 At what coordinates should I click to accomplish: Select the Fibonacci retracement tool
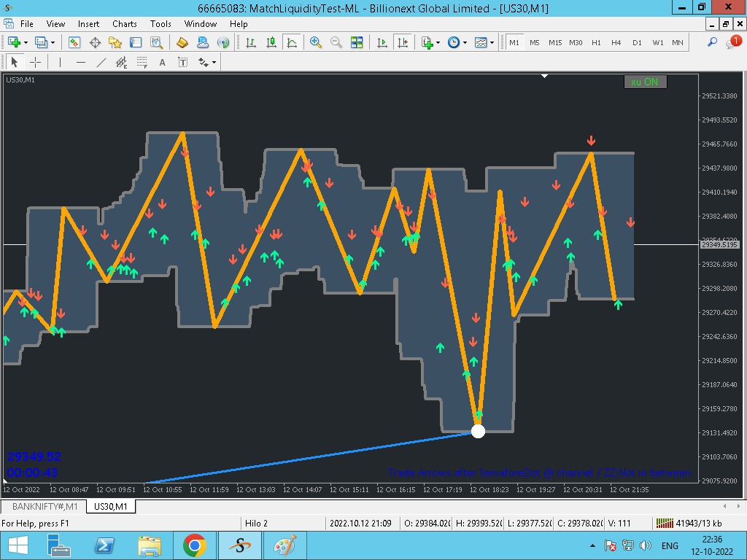142,63
